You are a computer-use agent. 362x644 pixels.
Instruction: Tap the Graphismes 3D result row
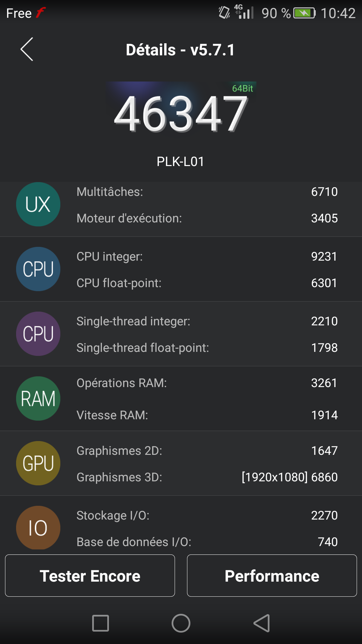click(207, 477)
